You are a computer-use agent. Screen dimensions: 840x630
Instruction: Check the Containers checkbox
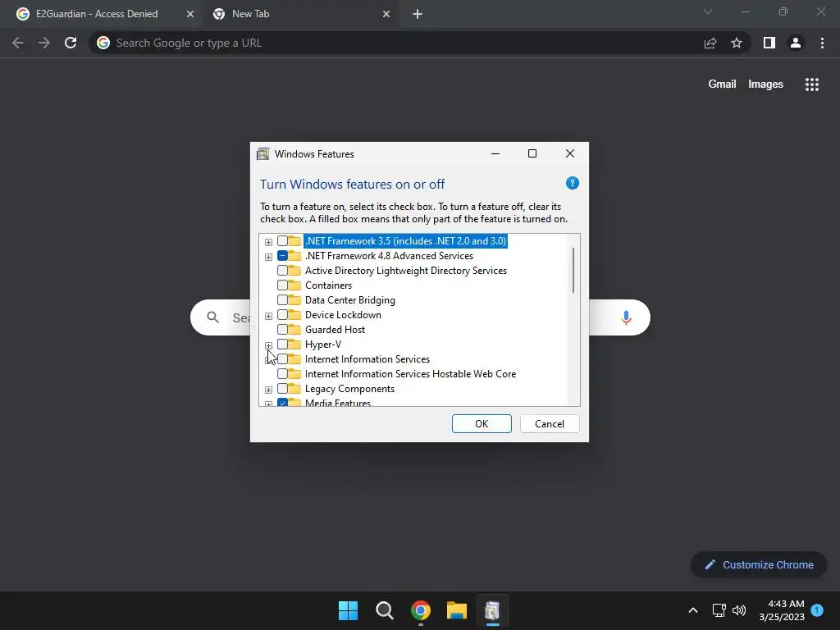(x=282, y=285)
